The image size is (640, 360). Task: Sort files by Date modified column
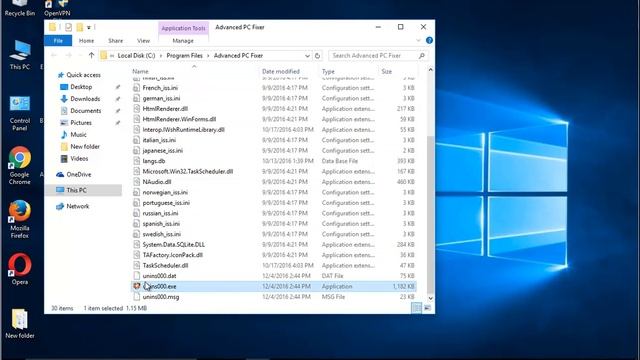coord(281,71)
